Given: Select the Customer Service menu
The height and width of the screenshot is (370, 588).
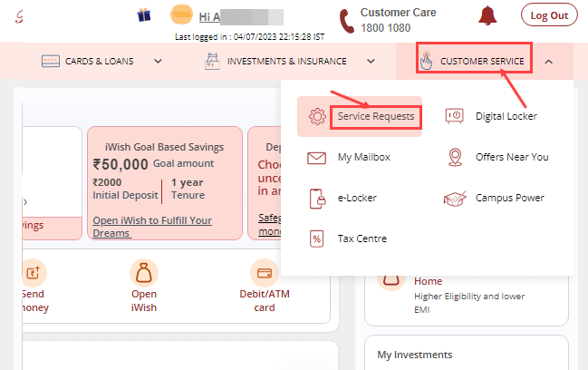Looking at the screenshot, I should click(482, 61).
